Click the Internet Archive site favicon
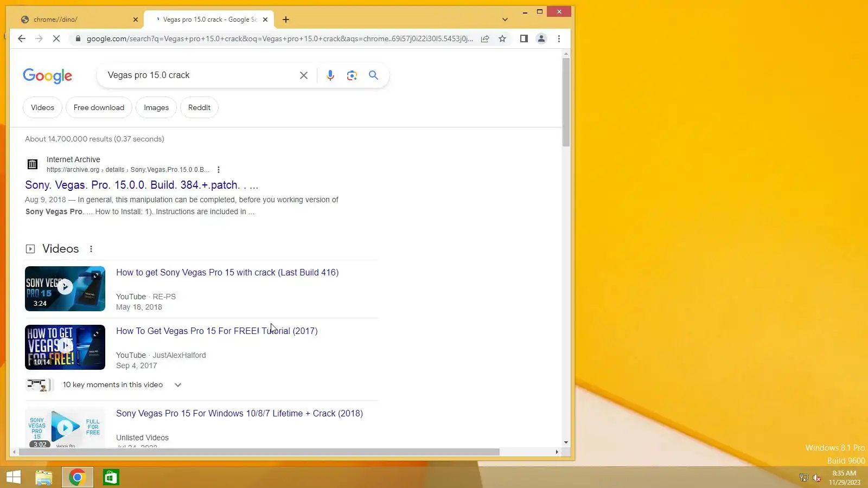Screen dimensions: 868x488 tap(33, 164)
